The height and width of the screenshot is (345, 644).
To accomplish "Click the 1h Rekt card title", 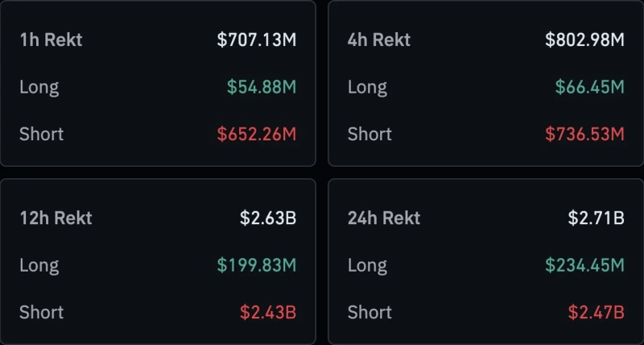I will 51,39.
